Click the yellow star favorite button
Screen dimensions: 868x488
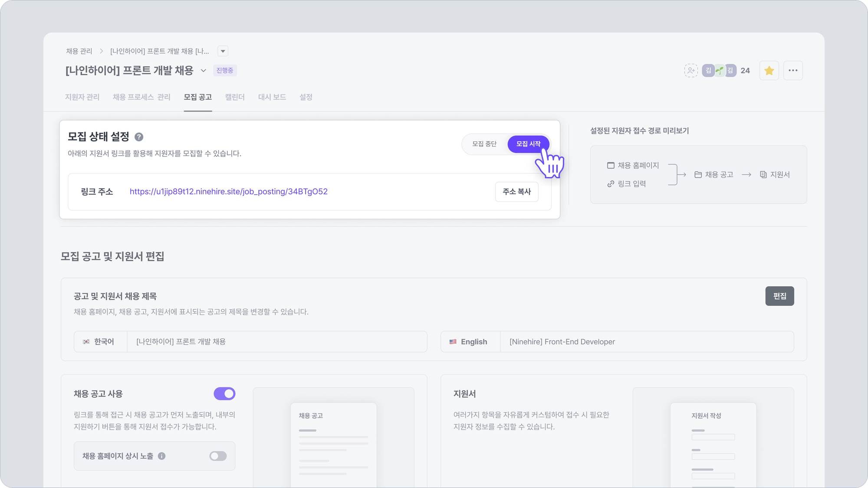pos(769,70)
